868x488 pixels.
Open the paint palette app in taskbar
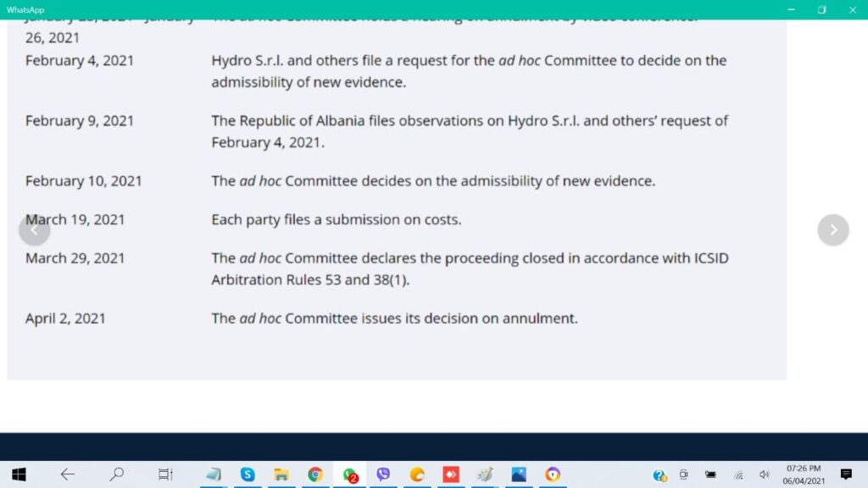coord(485,474)
